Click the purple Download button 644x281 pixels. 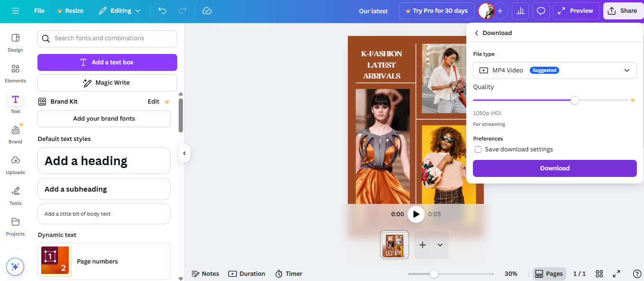click(554, 168)
